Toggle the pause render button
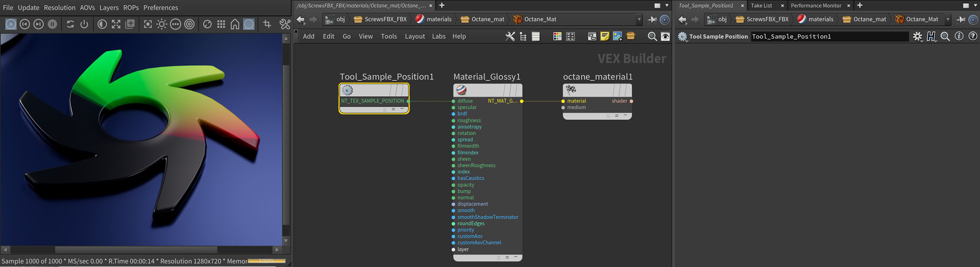 click(52, 24)
